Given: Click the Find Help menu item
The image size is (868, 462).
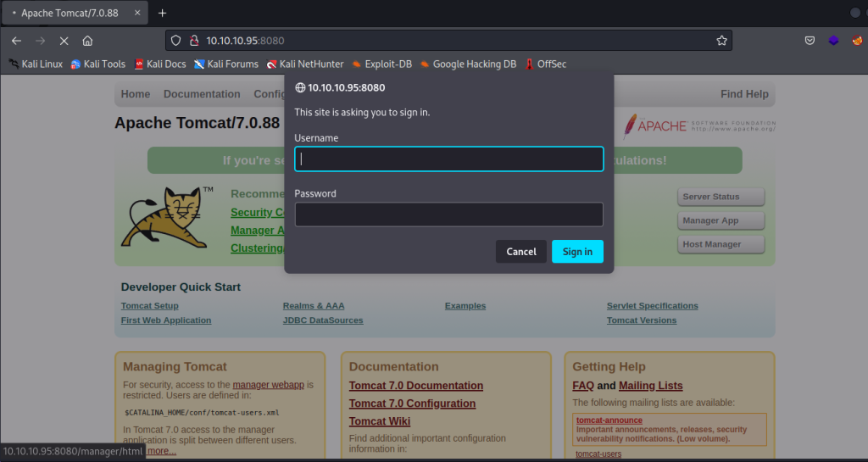Looking at the screenshot, I should tap(744, 94).
